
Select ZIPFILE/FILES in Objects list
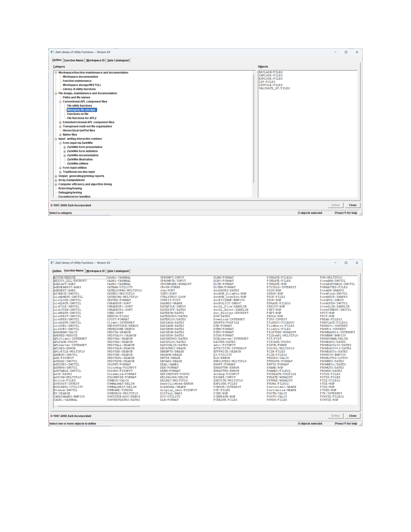pos(271,85)
